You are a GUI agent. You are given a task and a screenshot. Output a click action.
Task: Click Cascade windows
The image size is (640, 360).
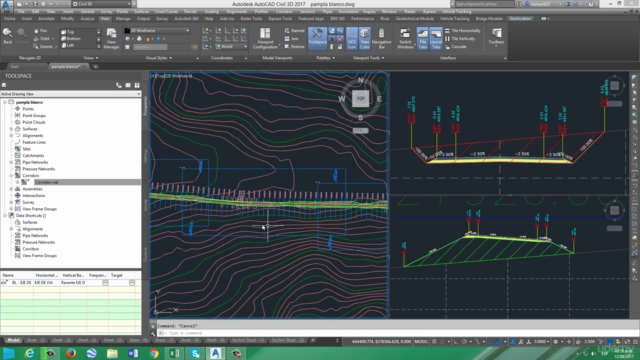(456, 47)
